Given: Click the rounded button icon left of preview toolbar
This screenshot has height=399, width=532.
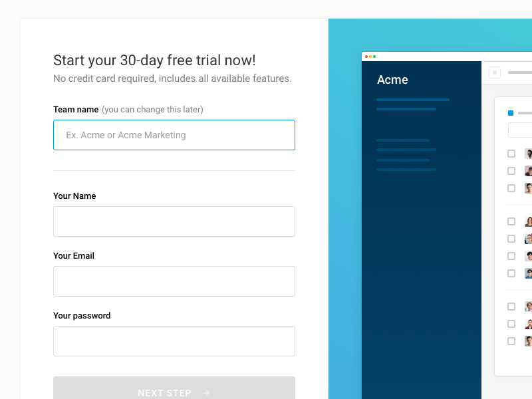Looking at the screenshot, I should pyautogui.click(x=495, y=72).
